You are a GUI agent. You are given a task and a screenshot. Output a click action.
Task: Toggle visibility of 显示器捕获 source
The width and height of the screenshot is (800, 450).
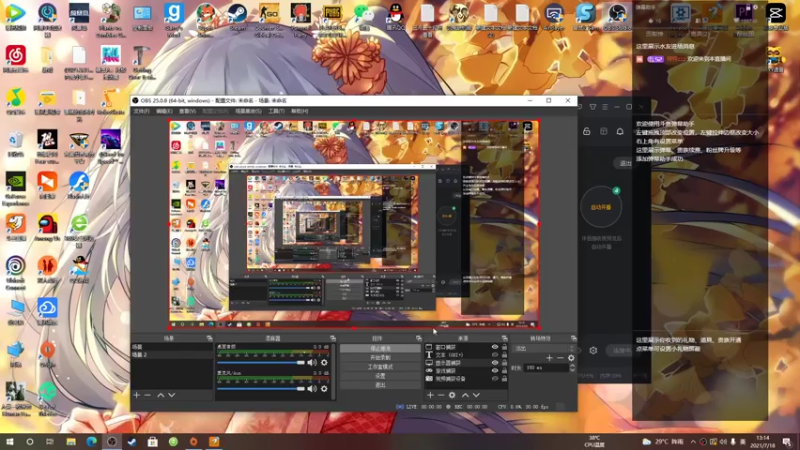(494, 363)
